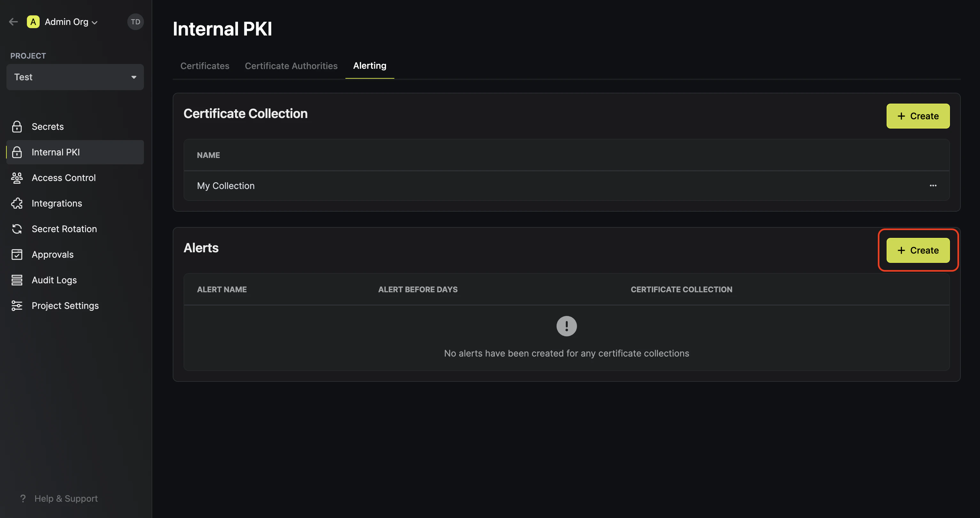Viewport: 980px width, 518px height.
Task: Click the Certificate Collection heading
Action: 245,113
